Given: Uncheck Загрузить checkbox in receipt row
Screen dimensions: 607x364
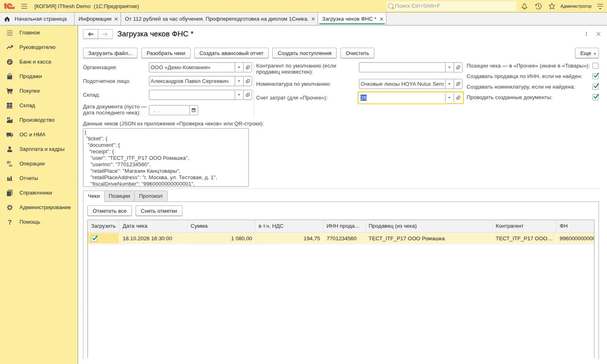Looking at the screenshot, I should [x=94, y=238].
